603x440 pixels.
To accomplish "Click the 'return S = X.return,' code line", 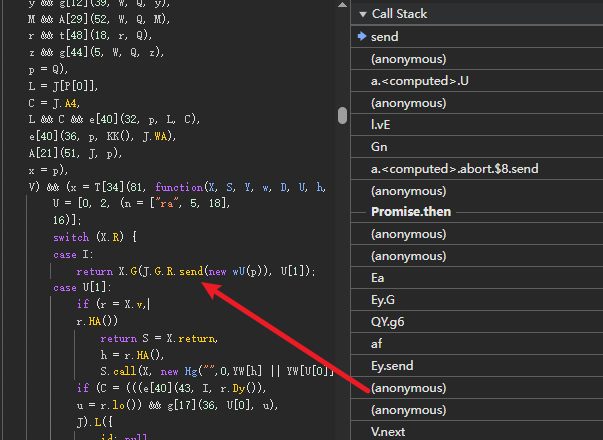I will point(159,338).
